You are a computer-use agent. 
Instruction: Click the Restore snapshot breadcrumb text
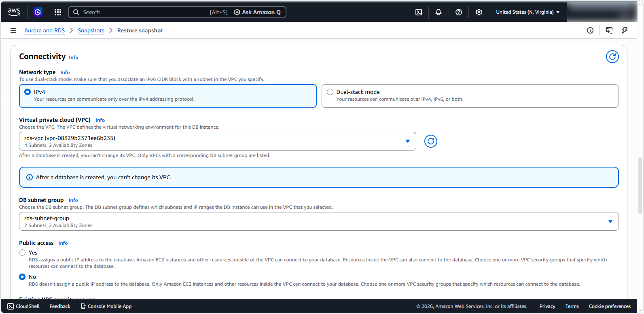pyautogui.click(x=140, y=30)
